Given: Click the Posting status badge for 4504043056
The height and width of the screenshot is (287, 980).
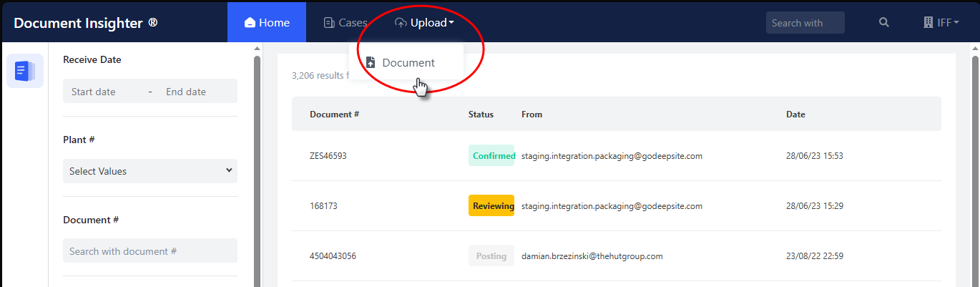Looking at the screenshot, I should [491, 256].
